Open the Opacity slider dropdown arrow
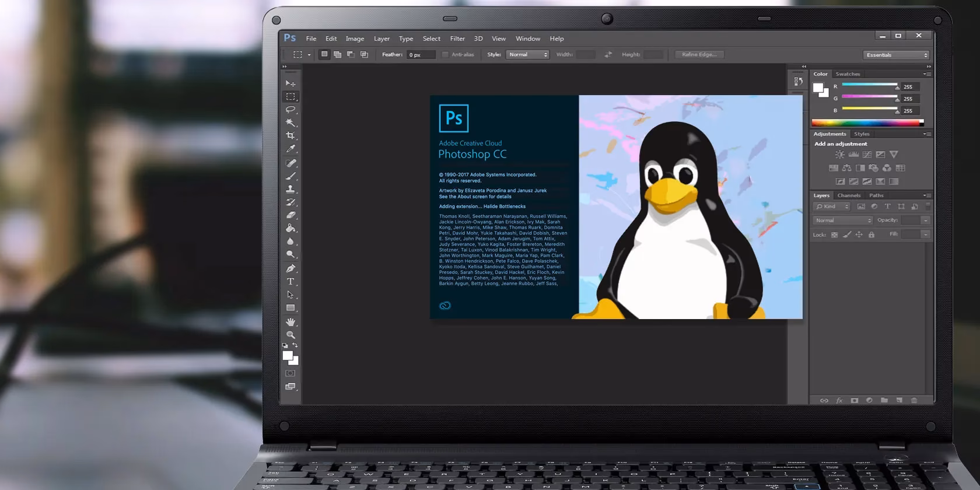 925,220
